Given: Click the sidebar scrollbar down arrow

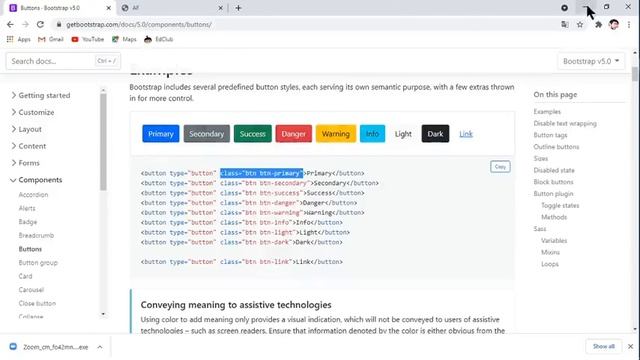Looking at the screenshot, I should tap(103, 314).
